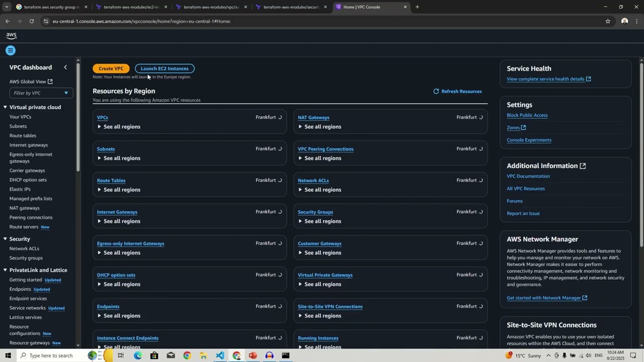The height and width of the screenshot is (362, 644).
Task: Bookmark this page with star icon
Action: coord(608,21)
